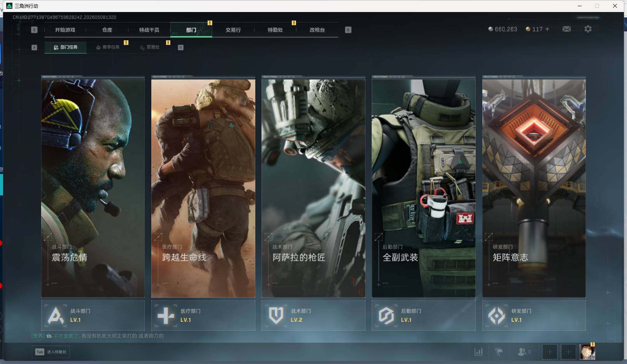This screenshot has height=364, width=627.
Task: Open the 开始游戏 tab
Action: [65, 30]
